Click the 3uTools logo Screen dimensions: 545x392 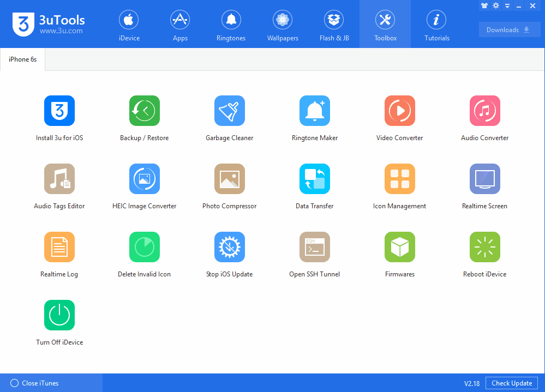coord(49,24)
